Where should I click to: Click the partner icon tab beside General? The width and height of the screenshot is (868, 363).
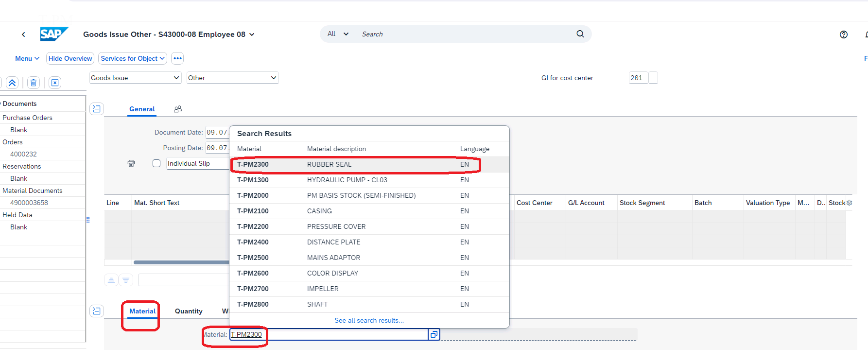[x=178, y=109]
